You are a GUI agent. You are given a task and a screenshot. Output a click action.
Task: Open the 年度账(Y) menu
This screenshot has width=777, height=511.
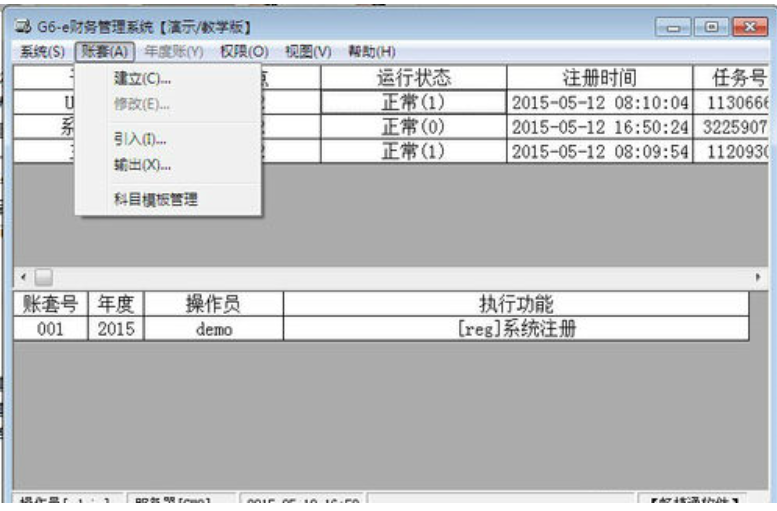click(x=174, y=52)
